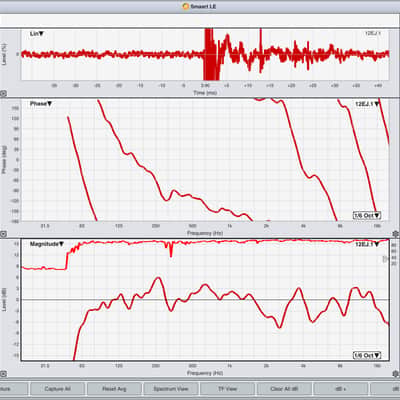Image resolution: width=400 pixels, height=400 pixels.
Task: Expand the 12EJ.1 trace selector in the Magnitude plot
Action: pos(367,244)
